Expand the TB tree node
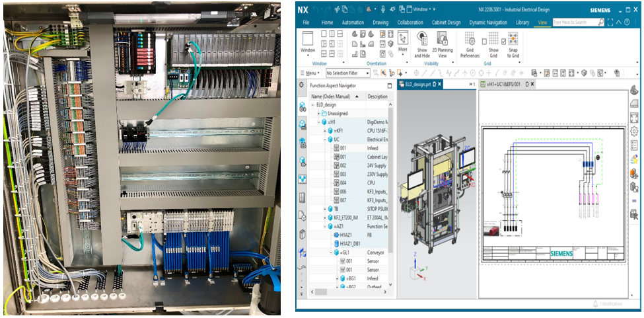This screenshot has width=644, height=318. pos(324,209)
